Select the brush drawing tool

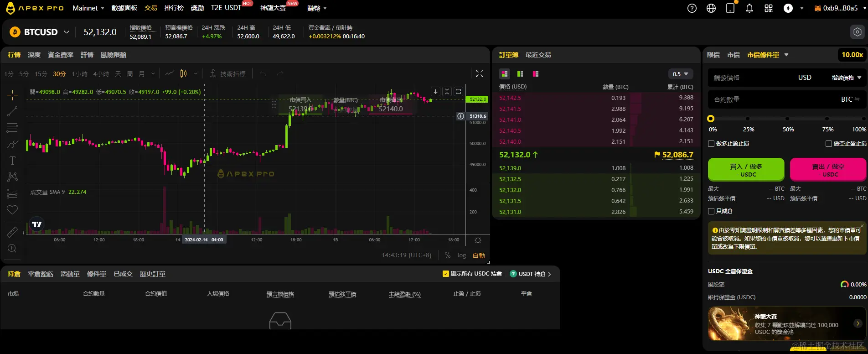(12, 144)
